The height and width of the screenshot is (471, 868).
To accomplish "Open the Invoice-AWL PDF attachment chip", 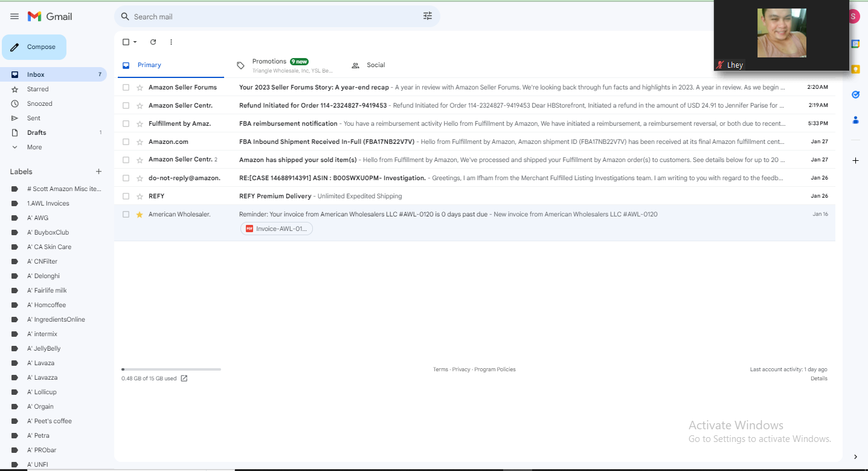I will pyautogui.click(x=277, y=229).
